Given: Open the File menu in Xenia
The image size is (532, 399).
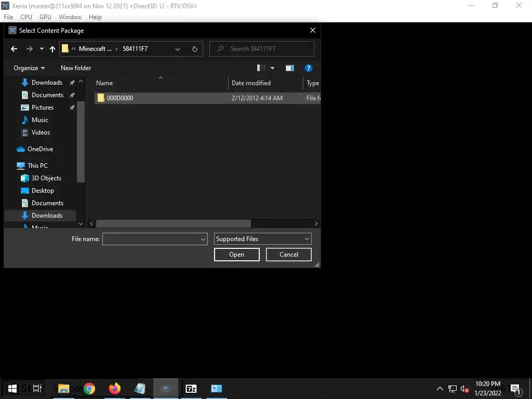Looking at the screenshot, I should click(x=8, y=17).
